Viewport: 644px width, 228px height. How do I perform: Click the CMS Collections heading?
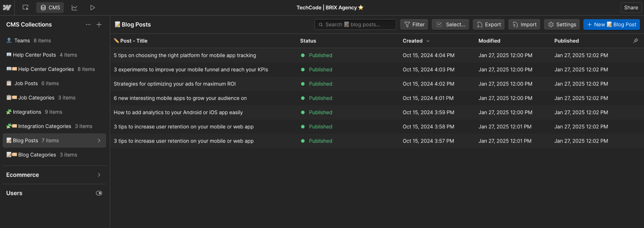pyautogui.click(x=29, y=24)
